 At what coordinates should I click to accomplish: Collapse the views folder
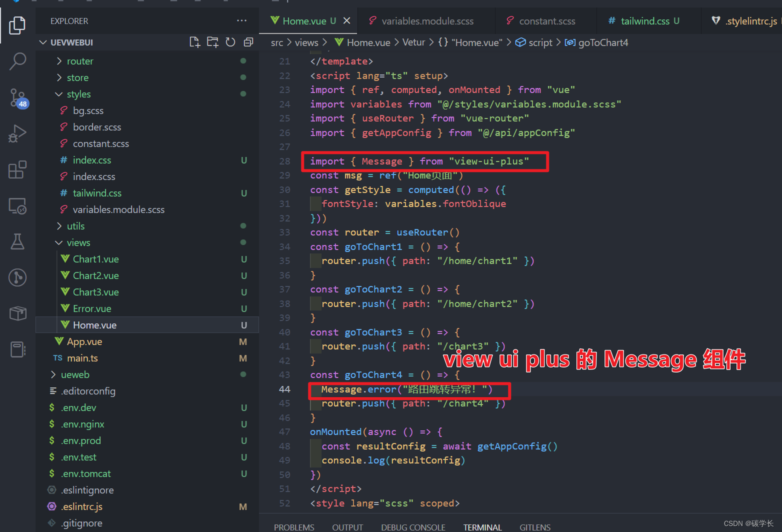pos(78,242)
